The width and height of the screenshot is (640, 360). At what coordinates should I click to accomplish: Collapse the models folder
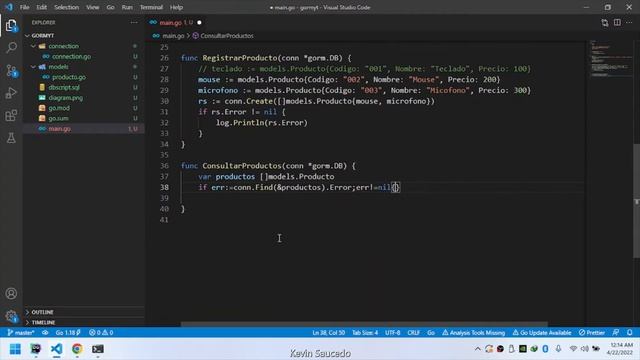tap(84, 67)
